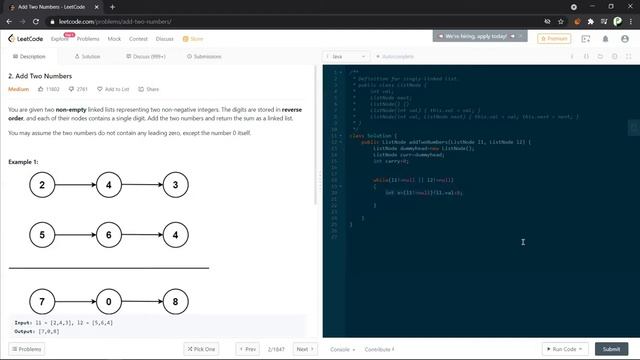Toggle the Autocomplete option
640x360 pixels.
tap(395, 56)
